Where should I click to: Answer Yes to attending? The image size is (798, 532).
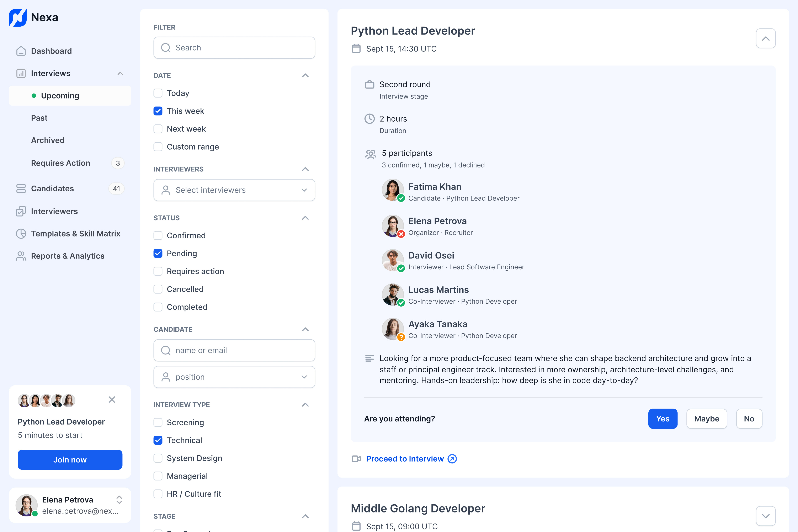coord(663,419)
